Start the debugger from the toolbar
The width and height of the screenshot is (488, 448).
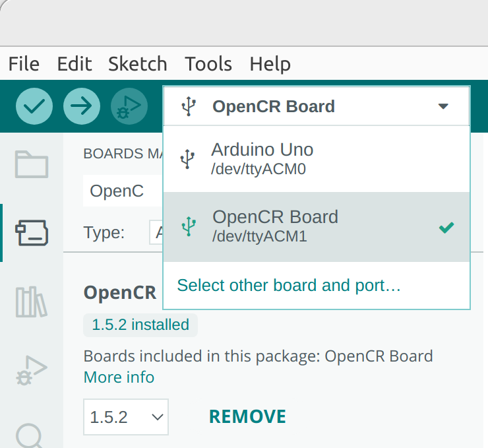(129, 106)
